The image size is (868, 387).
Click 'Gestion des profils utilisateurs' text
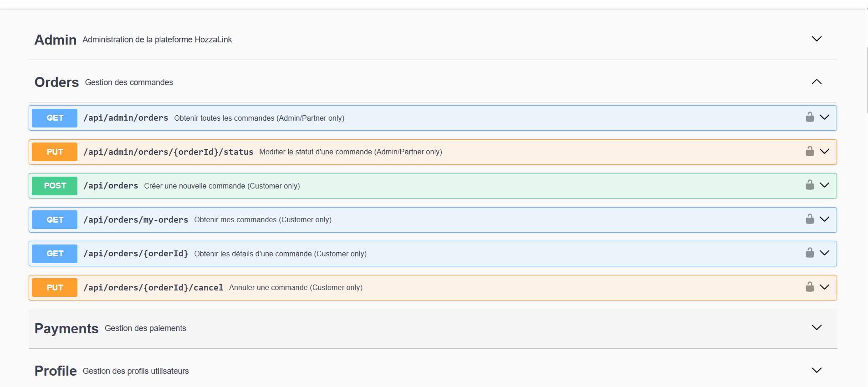tap(136, 371)
